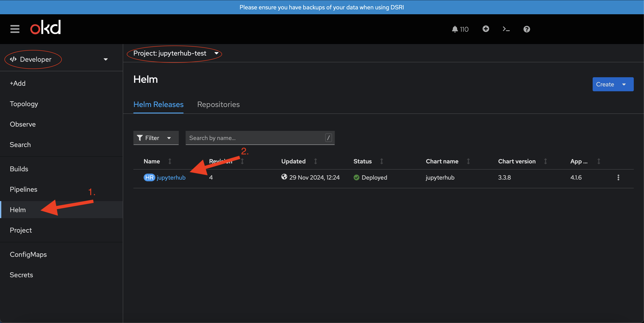Click the OKD logo
This screenshot has height=323, width=644.
pos(46,27)
